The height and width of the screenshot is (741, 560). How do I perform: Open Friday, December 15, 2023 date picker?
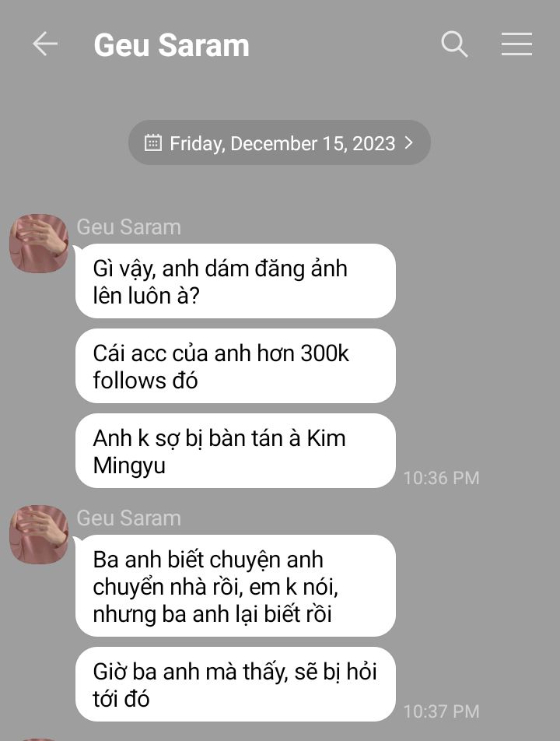[x=279, y=142]
